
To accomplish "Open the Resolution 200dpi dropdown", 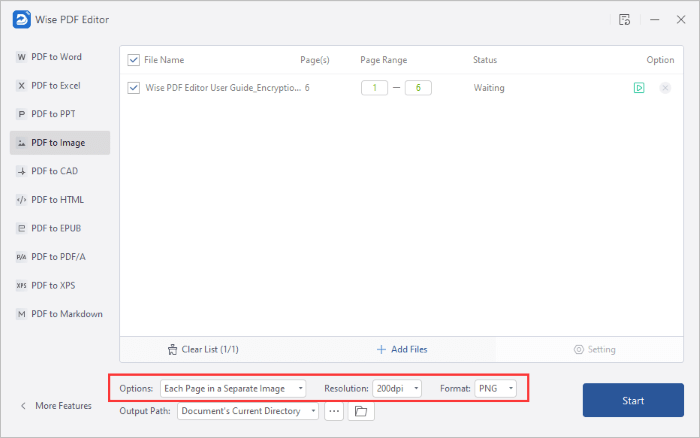I will point(397,389).
